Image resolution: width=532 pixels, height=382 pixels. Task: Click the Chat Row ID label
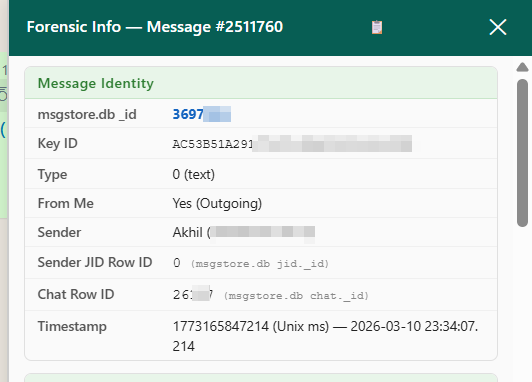[x=76, y=294]
